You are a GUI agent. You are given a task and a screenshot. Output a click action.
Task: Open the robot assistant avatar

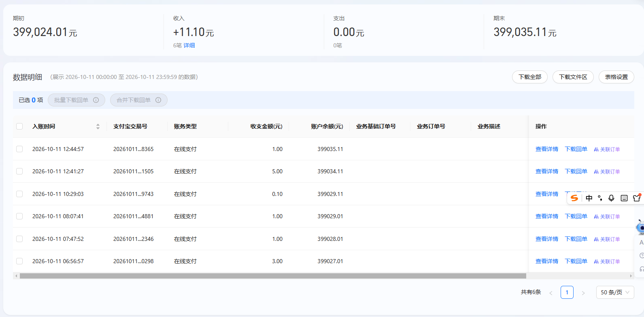640,227
